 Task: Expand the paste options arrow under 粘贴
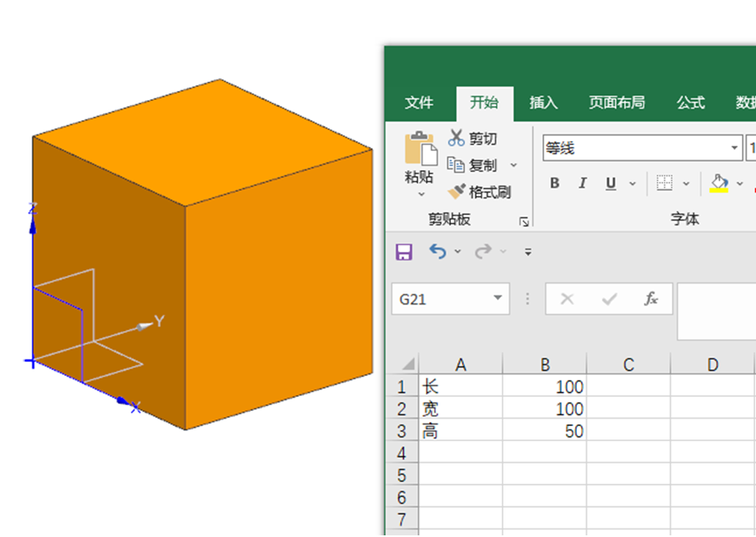(x=422, y=194)
